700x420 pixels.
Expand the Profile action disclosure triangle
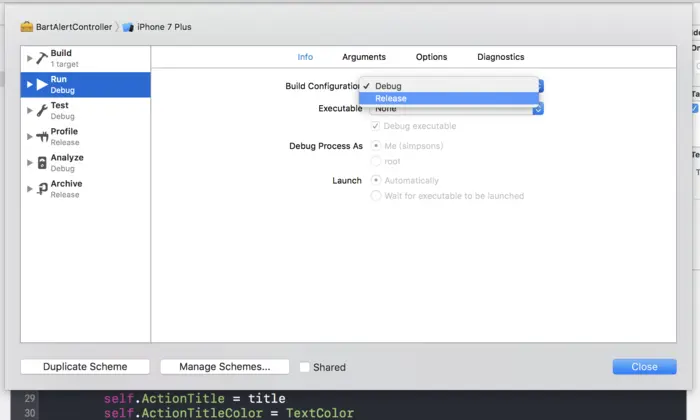[29, 137]
